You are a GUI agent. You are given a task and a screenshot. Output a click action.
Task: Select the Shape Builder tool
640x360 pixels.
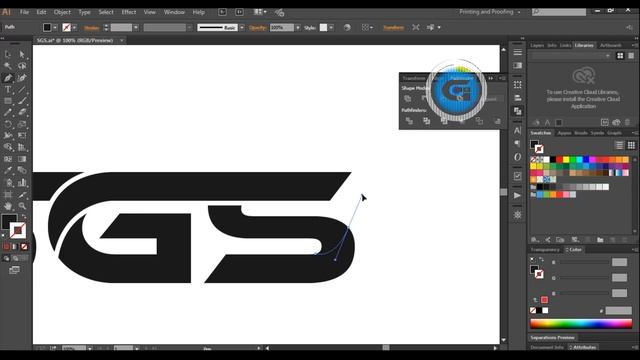click(x=8, y=147)
